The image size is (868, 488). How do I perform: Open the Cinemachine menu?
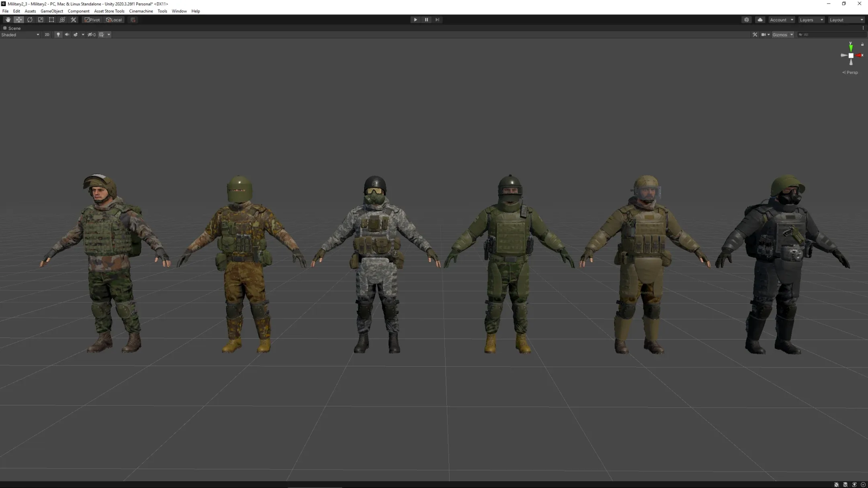(141, 11)
